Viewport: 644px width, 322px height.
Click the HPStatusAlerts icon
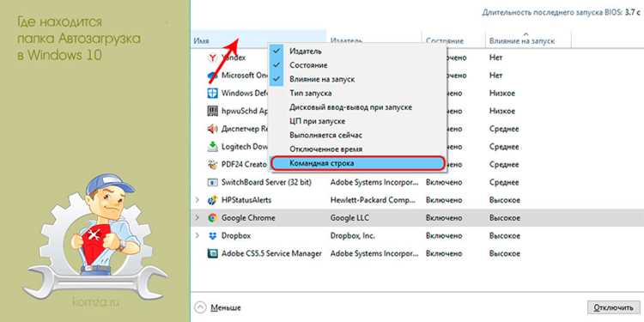212,200
